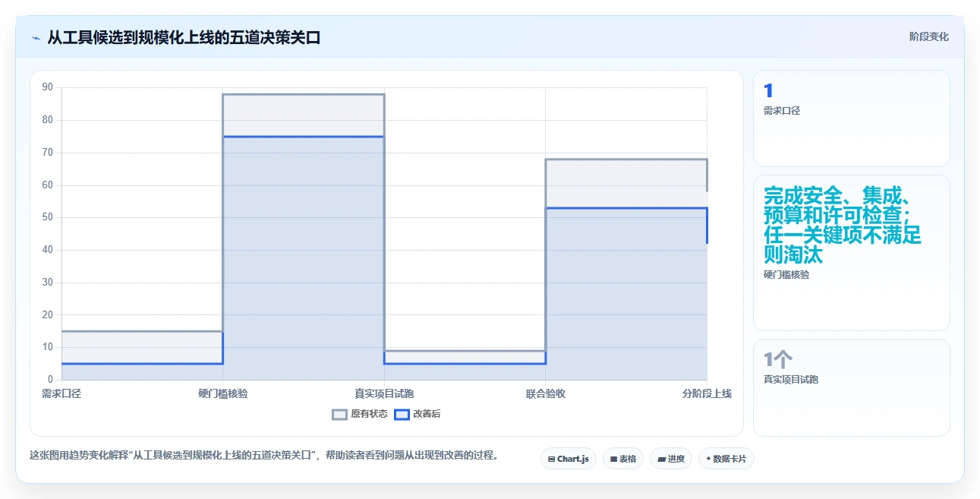Click the blue 改善后 legend swatch
The image size is (980, 499).
402,414
